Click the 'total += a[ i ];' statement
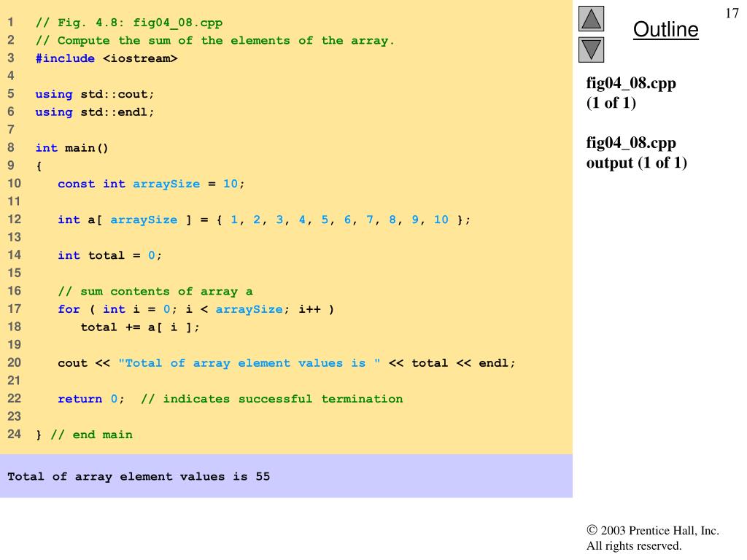This screenshot has width=747, height=560. (x=139, y=327)
